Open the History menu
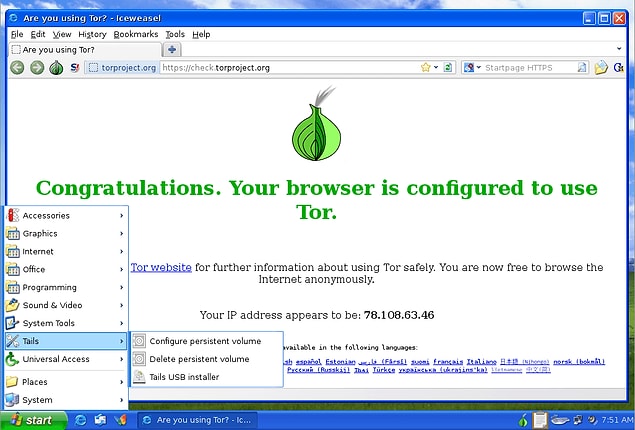This screenshot has width=635, height=430. pos(92,34)
